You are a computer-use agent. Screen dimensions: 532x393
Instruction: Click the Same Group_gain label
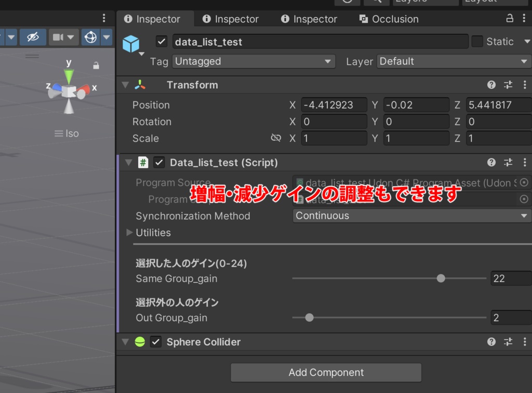point(177,278)
